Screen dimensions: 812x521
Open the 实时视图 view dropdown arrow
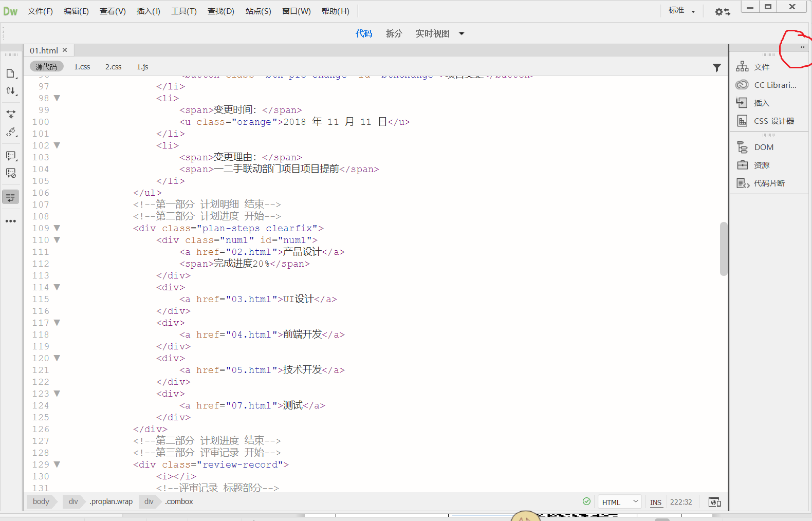[462, 33]
